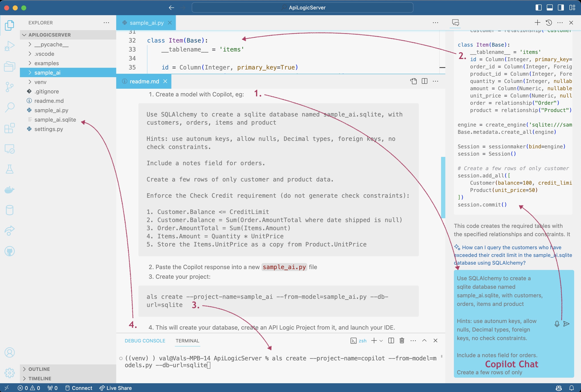This screenshot has height=392, width=581.
Task: Open the Testing flask view
Action: [x=9, y=169]
